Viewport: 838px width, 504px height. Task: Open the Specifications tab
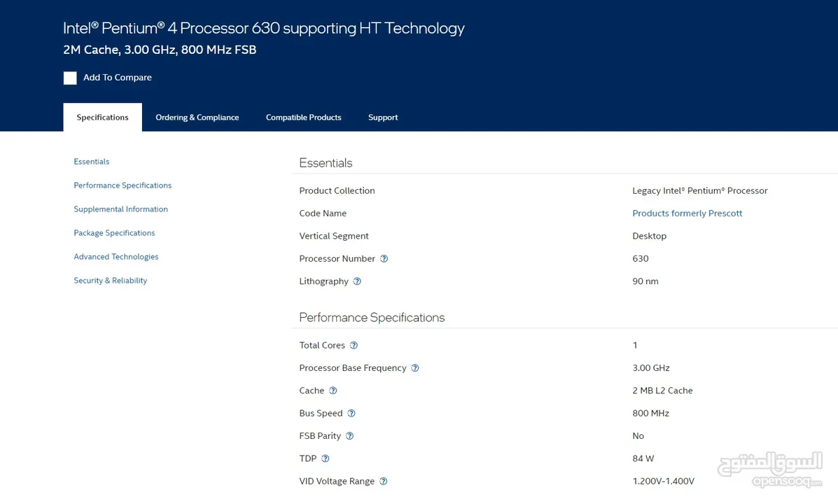[x=103, y=117]
